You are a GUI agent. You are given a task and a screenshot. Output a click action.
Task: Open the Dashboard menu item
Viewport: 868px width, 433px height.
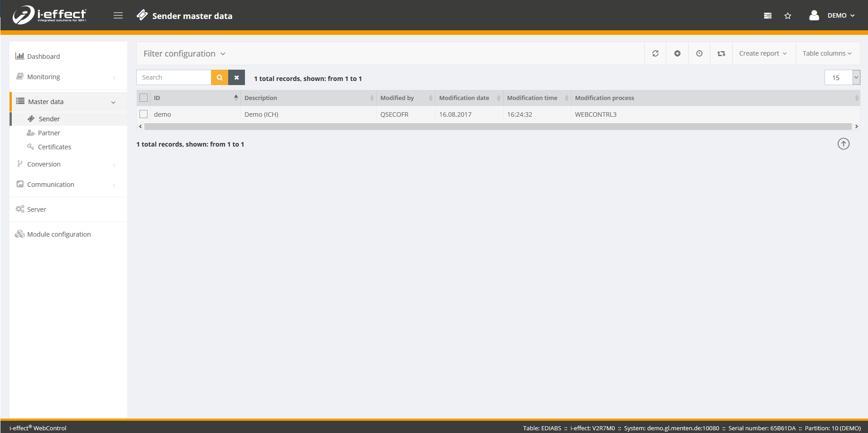(x=43, y=57)
